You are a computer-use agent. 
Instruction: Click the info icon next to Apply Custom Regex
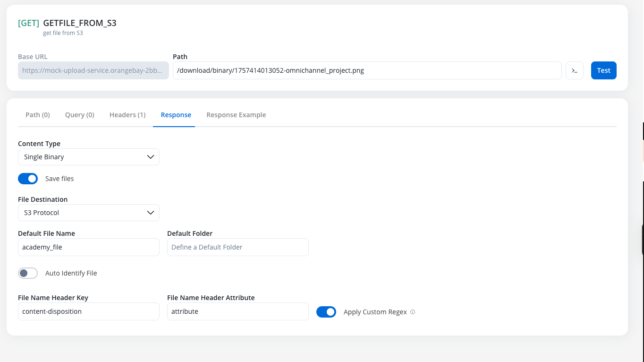coord(413,312)
